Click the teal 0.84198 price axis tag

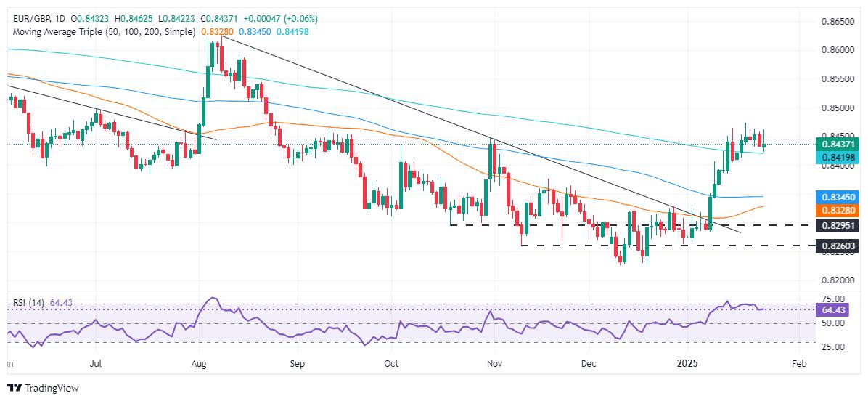(x=837, y=158)
